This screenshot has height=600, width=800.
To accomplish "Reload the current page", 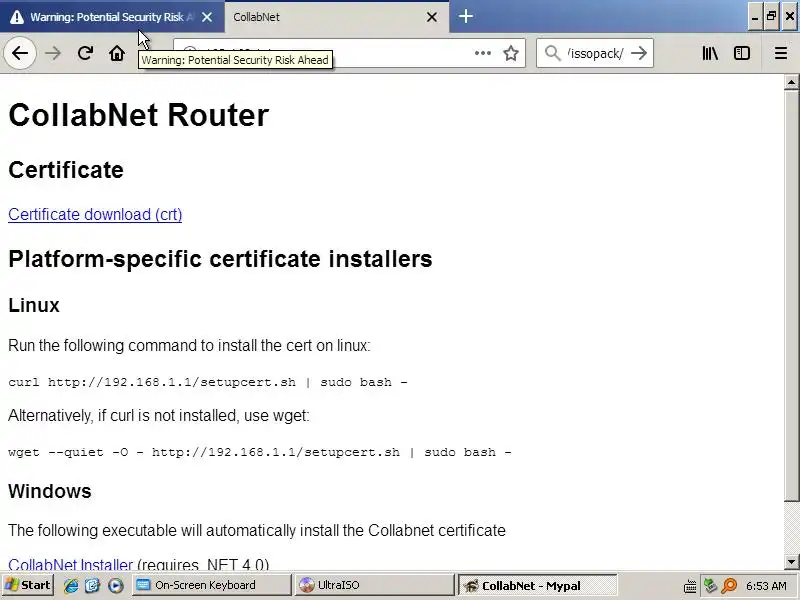I will coord(85,53).
